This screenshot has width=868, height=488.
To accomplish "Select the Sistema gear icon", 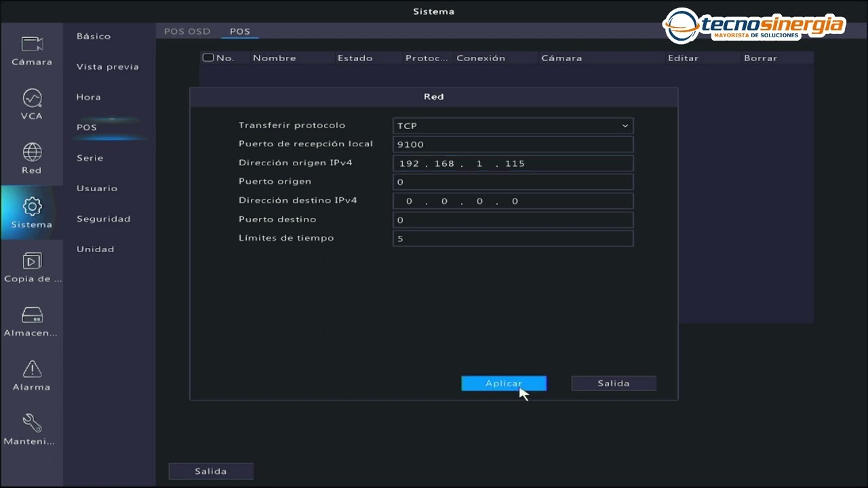I will [x=32, y=207].
